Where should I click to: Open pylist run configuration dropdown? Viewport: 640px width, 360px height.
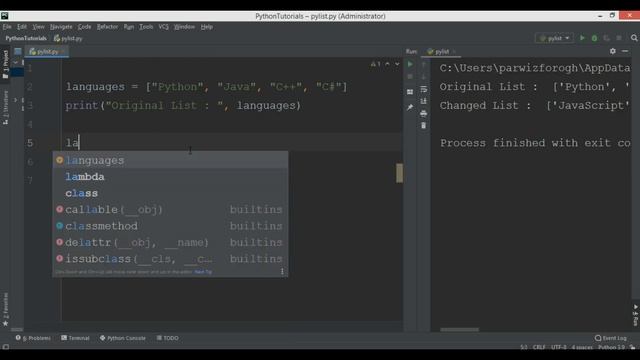pyautogui.click(x=554, y=38)
